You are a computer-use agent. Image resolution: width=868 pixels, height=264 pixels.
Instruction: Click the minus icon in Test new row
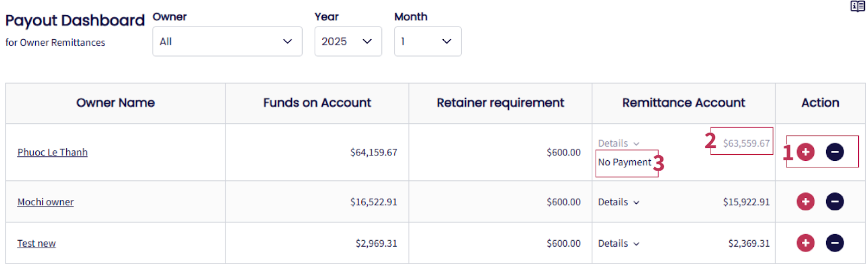(834, 243)
